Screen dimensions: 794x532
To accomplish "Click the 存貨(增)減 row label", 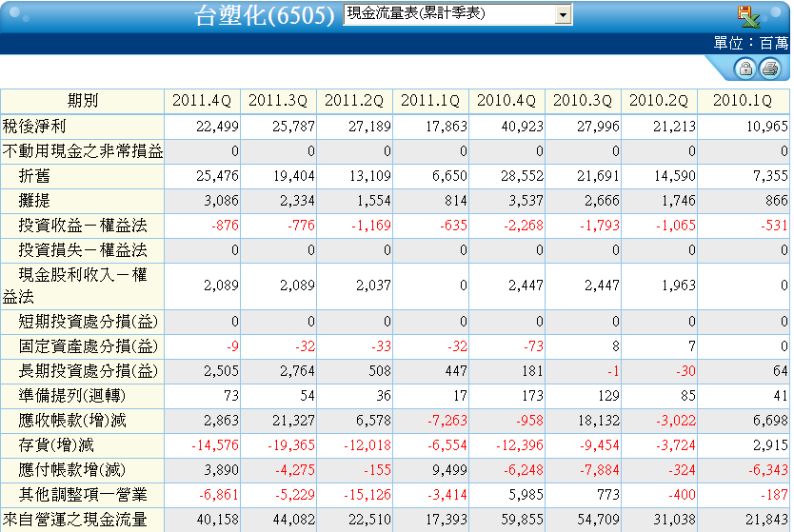I will tap(56, 445).
